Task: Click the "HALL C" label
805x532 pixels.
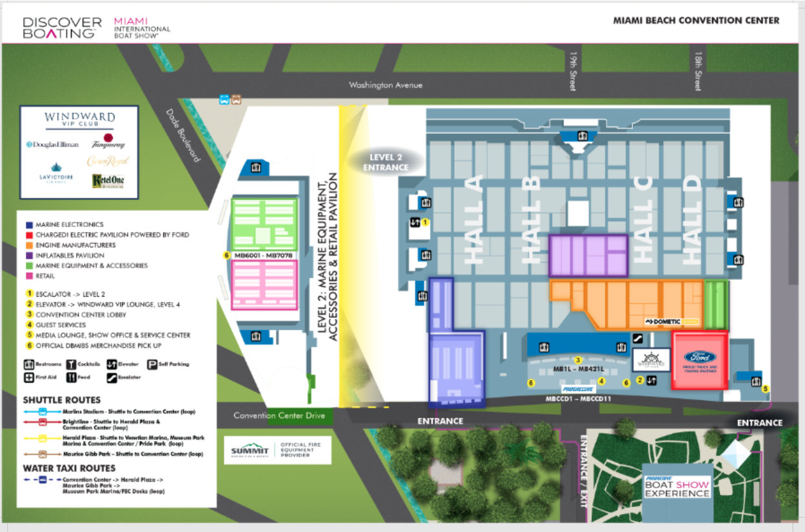Action: tap(644, 218)
